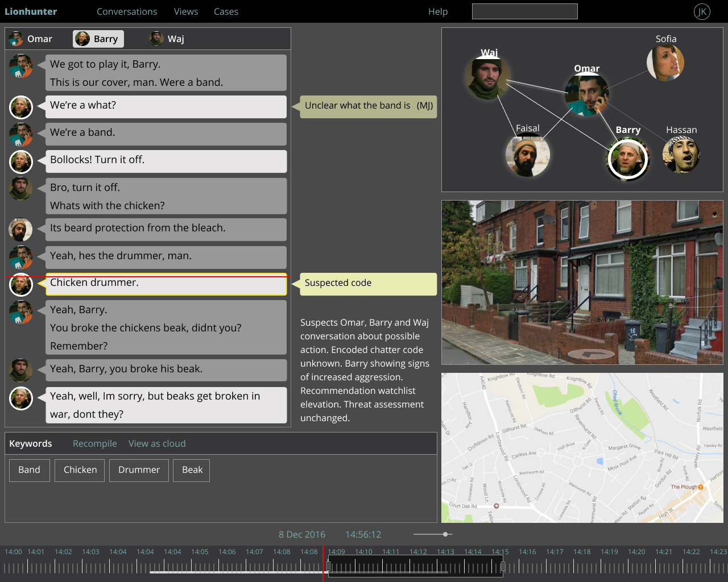728x582 pixels.
Task: Click the case summary notes paragraph
Action: (x=365, y=370)
